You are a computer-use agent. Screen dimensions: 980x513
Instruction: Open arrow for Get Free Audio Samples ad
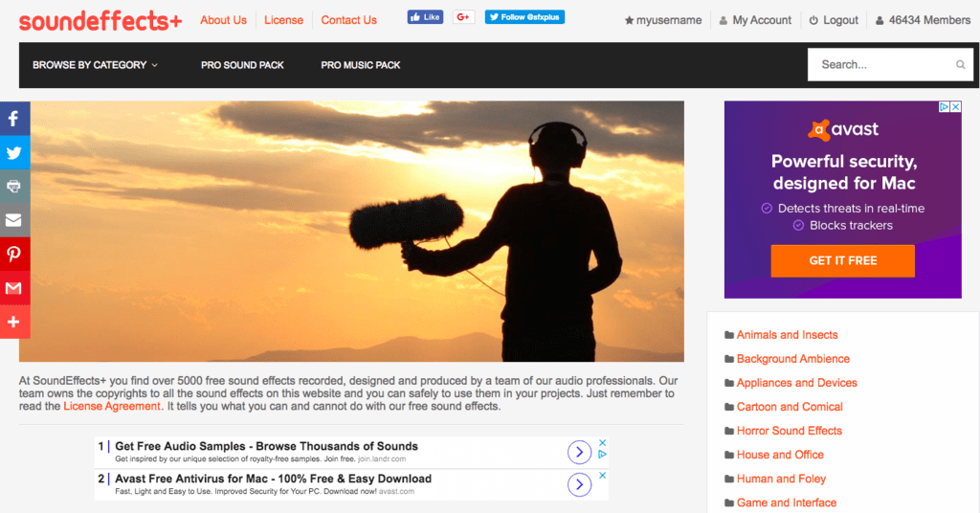579,452
